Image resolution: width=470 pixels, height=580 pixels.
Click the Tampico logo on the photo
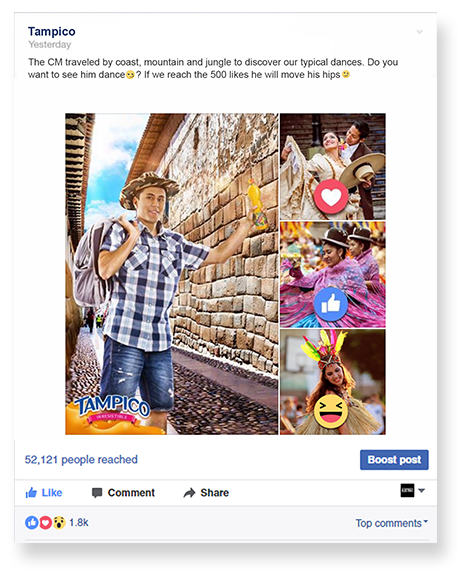(111, 411)
